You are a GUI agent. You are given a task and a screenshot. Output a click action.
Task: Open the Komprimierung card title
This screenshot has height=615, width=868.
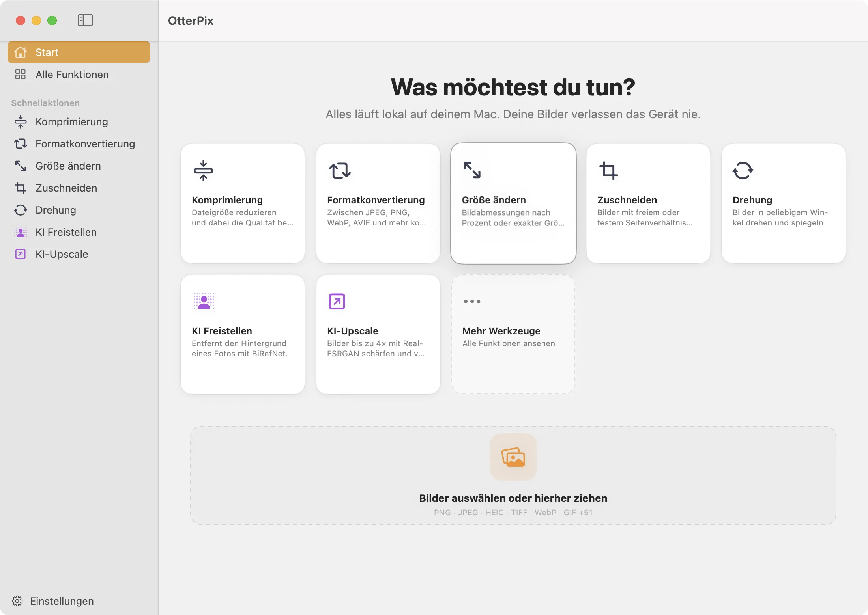pos(227,200)
